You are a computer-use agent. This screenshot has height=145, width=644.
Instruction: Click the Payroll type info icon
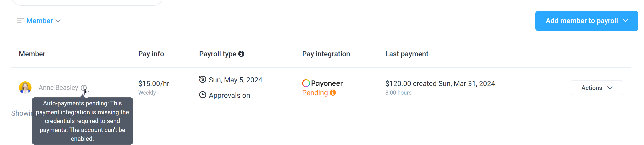pos(241,54)
